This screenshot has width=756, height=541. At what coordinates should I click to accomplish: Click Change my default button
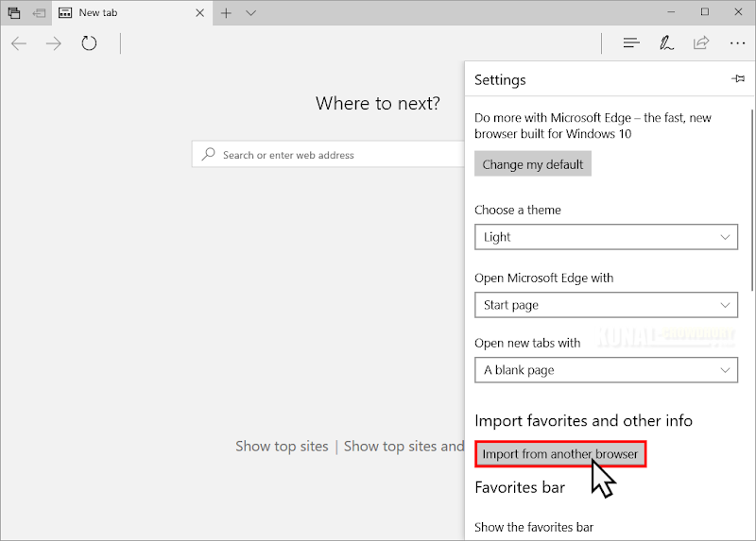[x=533, y=164]
